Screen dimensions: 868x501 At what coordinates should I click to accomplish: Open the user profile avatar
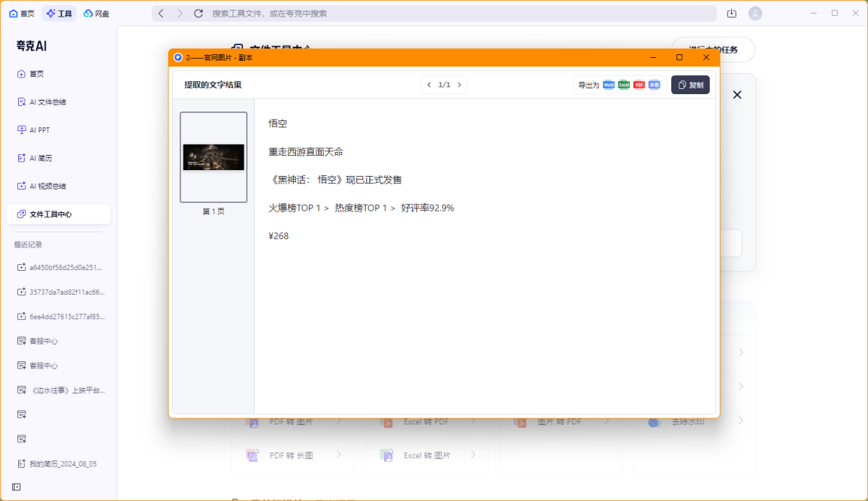click(x=755, y=13)
